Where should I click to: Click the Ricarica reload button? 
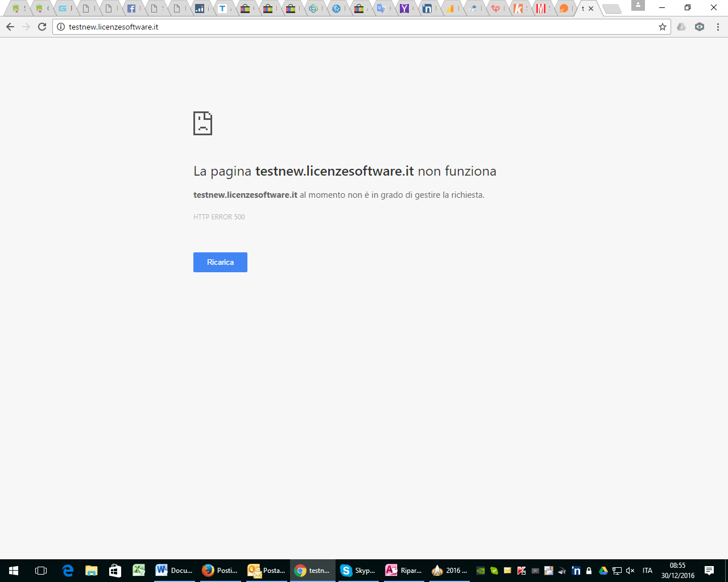220,262
